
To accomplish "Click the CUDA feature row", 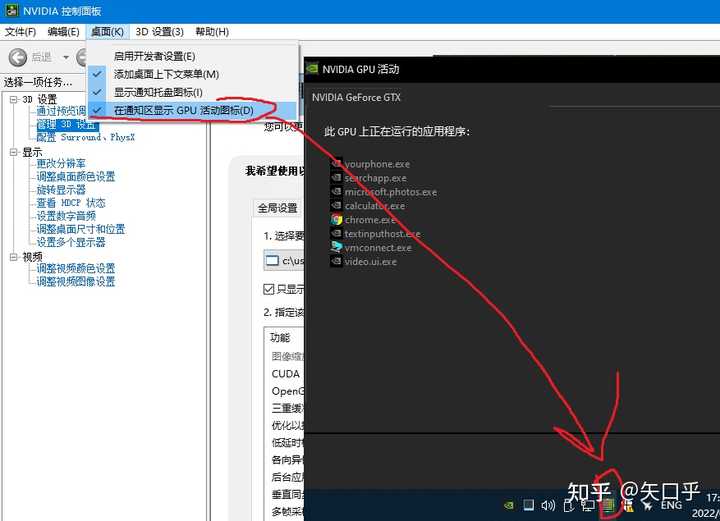I will click(x=286, y=374).
